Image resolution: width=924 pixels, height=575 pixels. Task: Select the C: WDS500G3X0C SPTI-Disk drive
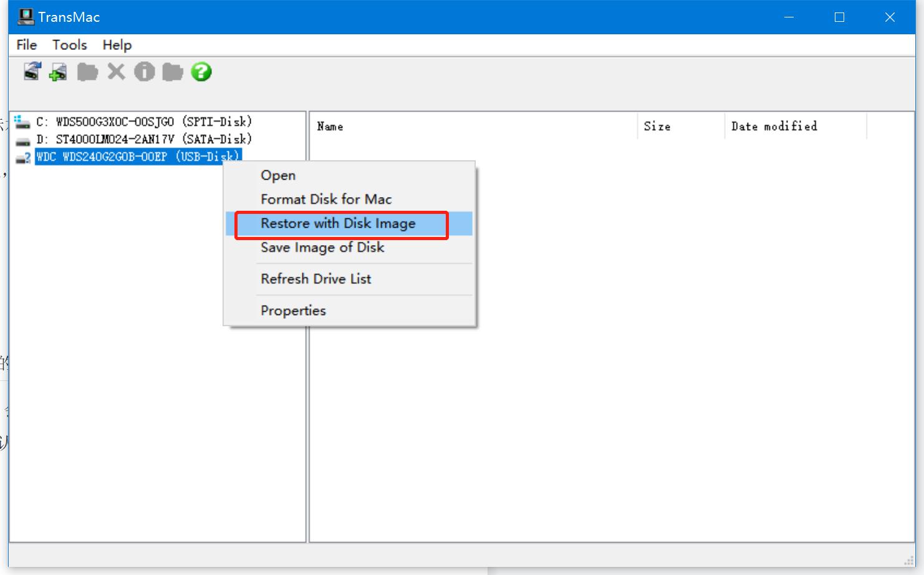[143, 122]
